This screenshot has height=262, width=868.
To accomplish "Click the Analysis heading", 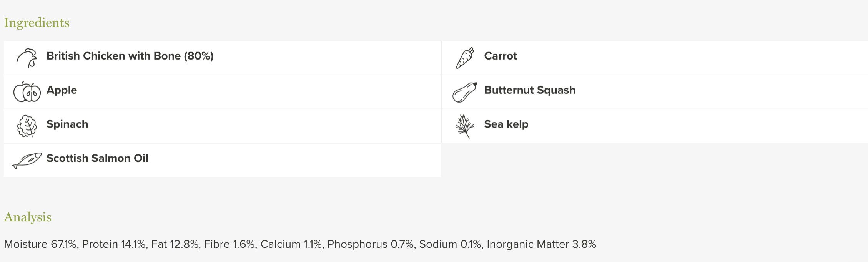I will point(27,217).
